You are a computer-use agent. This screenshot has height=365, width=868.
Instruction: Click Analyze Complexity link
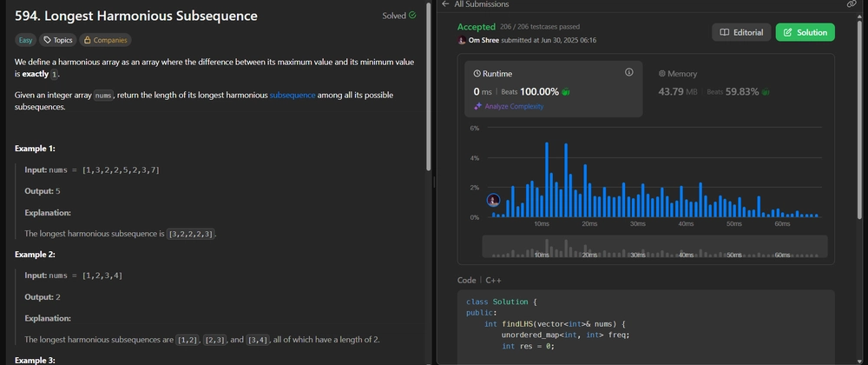pos(514,106)
